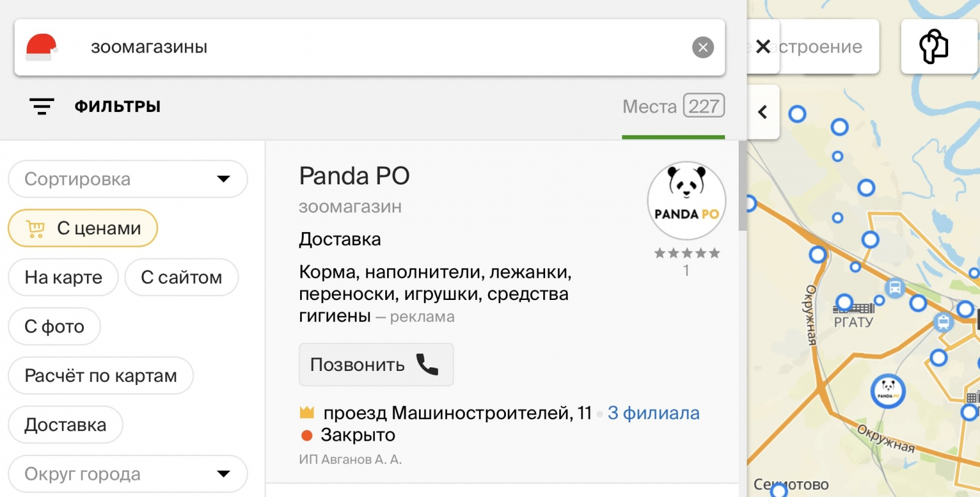Enable the "С сайтом" filter

pyautogui.click(x=181, y=277)
